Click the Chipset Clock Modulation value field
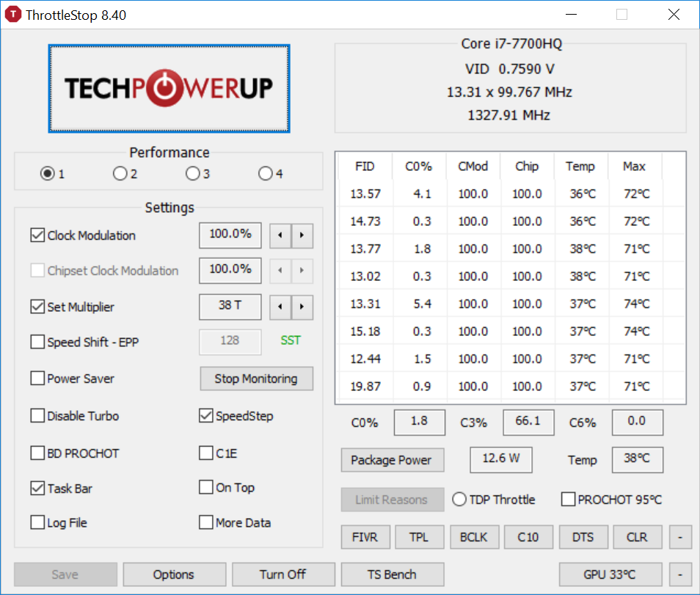This screenshot has height=595, width=700. 230,270
